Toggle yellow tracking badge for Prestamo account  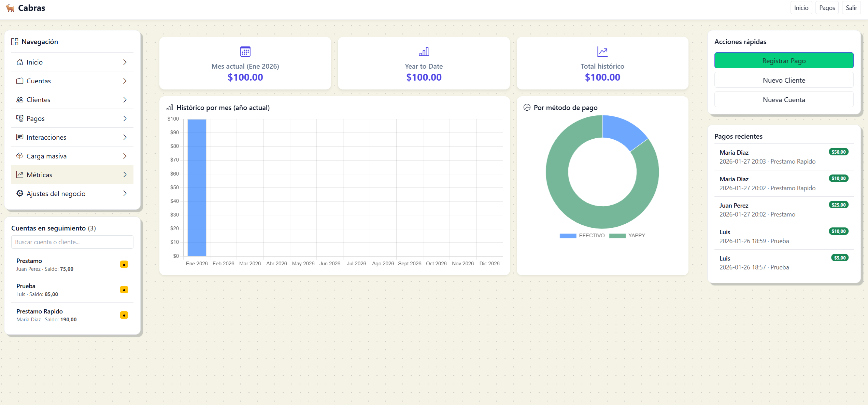(x=124, y=265)
